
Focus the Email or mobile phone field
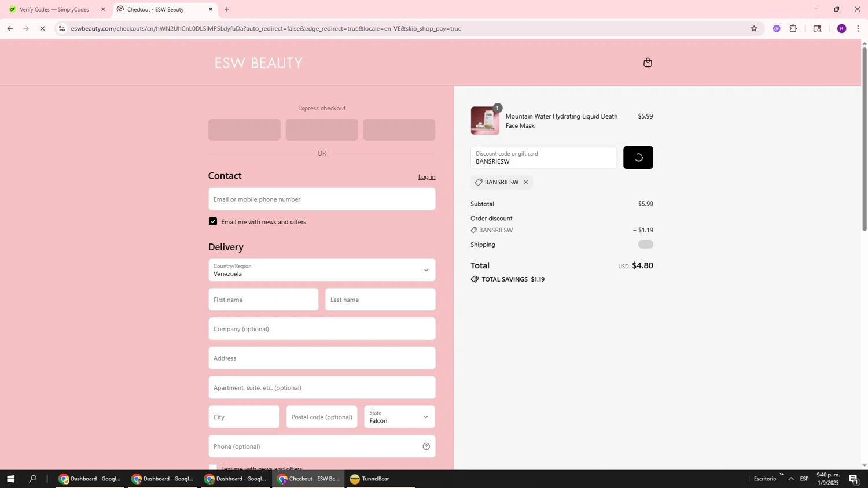[322, 199]
